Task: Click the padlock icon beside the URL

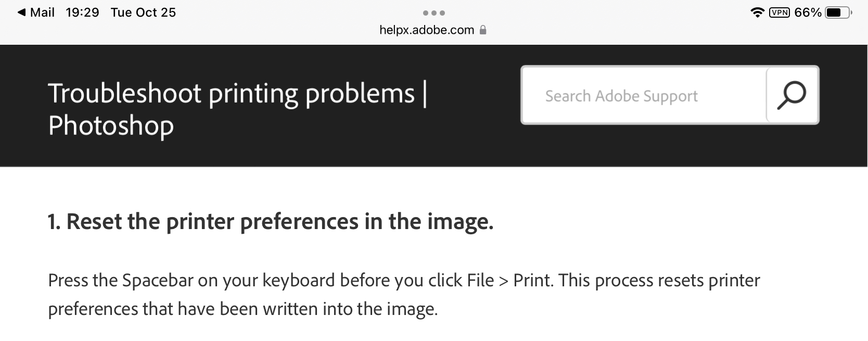Action: click(x=483, y=30)
